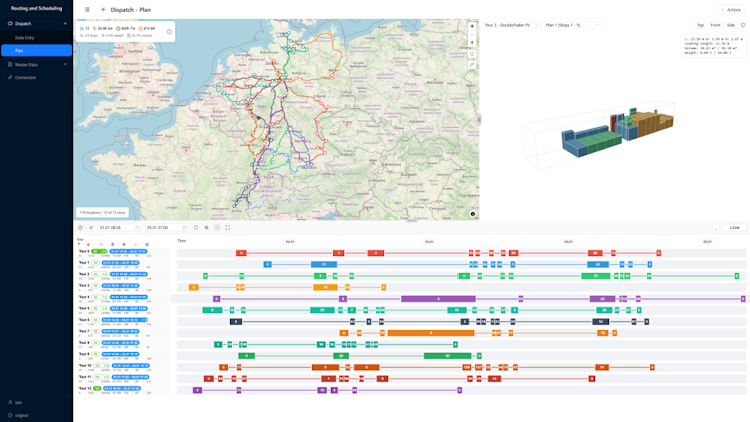Reset map bearing with compass control
This screenshot has width=750, height=422.
point(472,43)
